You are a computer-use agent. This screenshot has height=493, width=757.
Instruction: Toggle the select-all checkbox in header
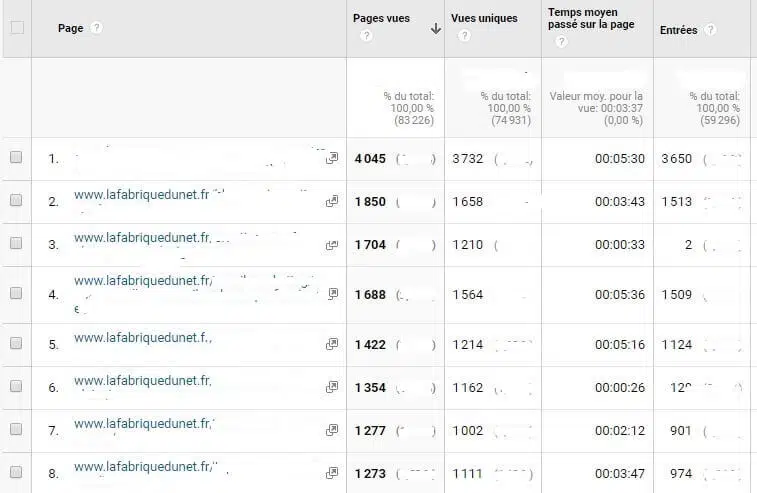click(16, 27)
